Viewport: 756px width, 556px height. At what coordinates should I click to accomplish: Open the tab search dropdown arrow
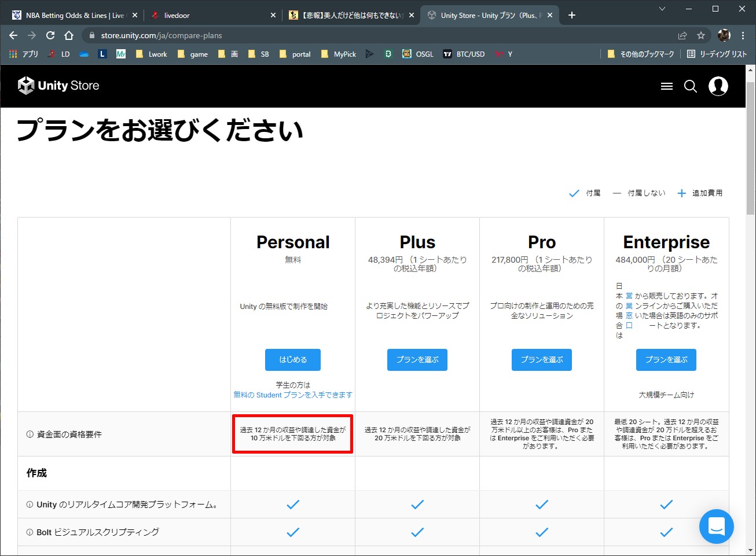click(x=662, y=9)
